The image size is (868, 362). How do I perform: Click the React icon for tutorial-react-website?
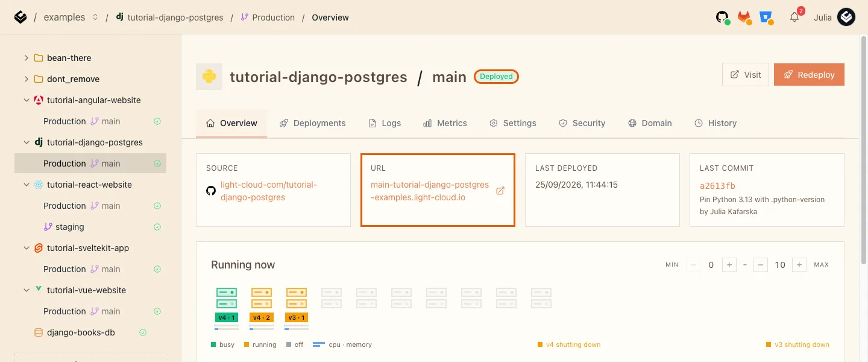pos(39,185)
